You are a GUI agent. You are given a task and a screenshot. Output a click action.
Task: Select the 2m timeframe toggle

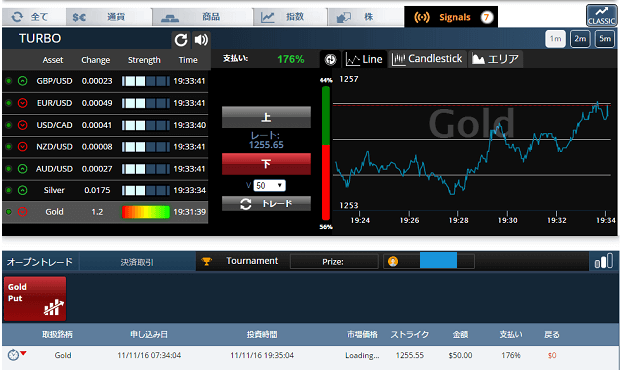click(x=580, y=39)
